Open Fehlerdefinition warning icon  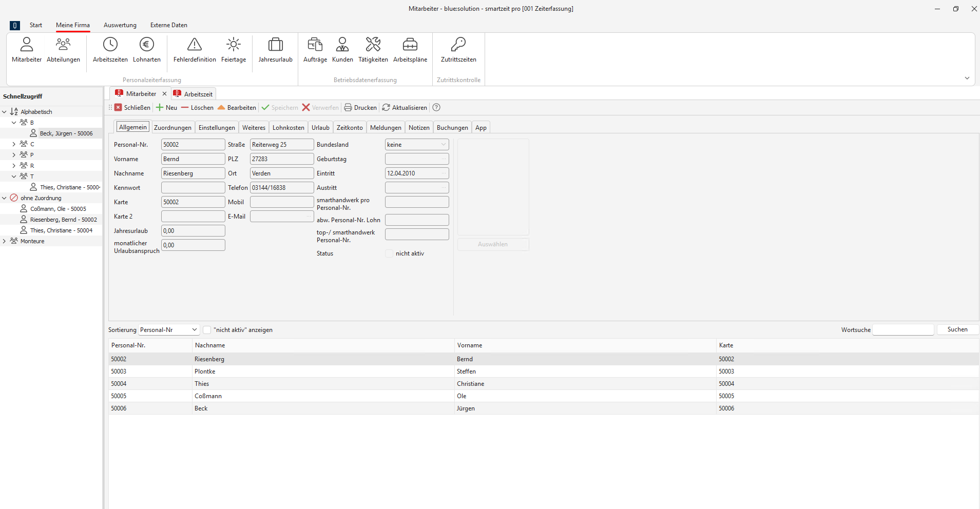pos(195,50)
